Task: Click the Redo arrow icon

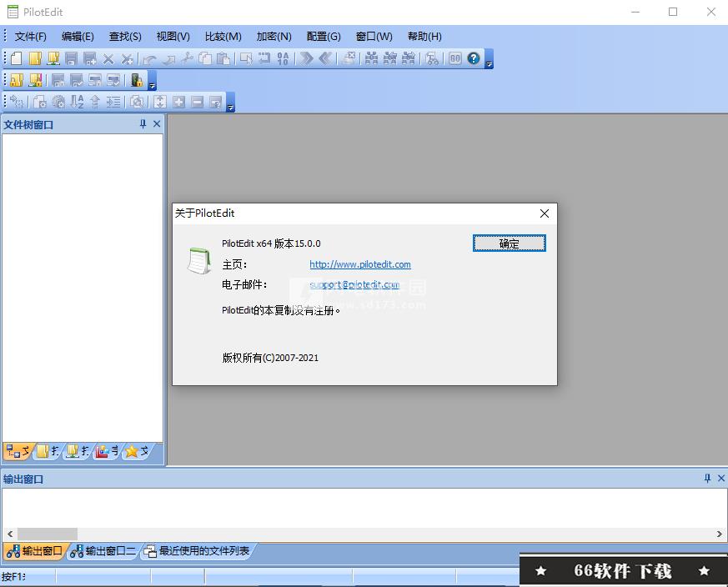Action: 168,59
